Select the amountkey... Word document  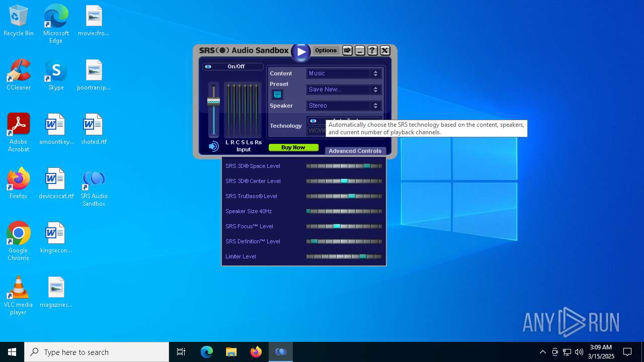(x=56, y=130)
